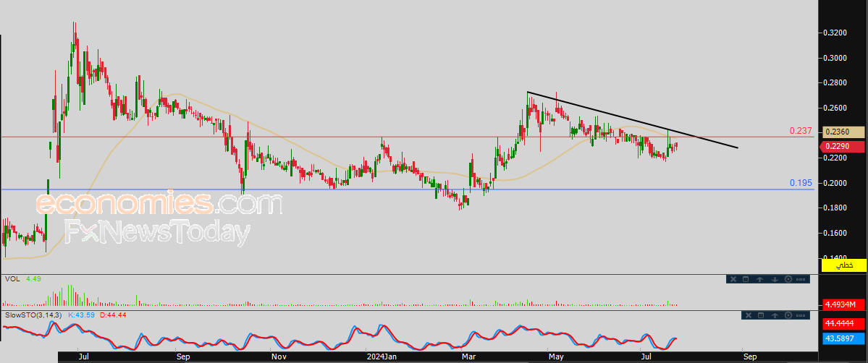Click the Mar date axis label
This screenshot has height=363, width=868.
469,357
